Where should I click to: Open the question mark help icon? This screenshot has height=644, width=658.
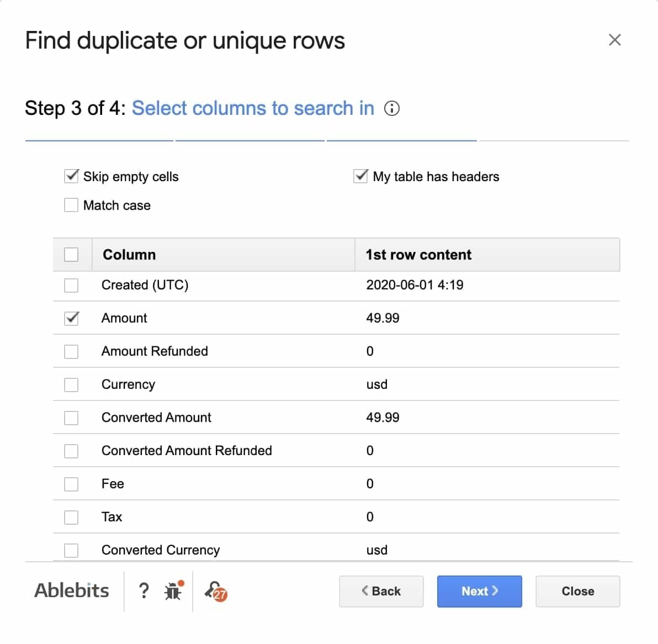click(144, 590)
